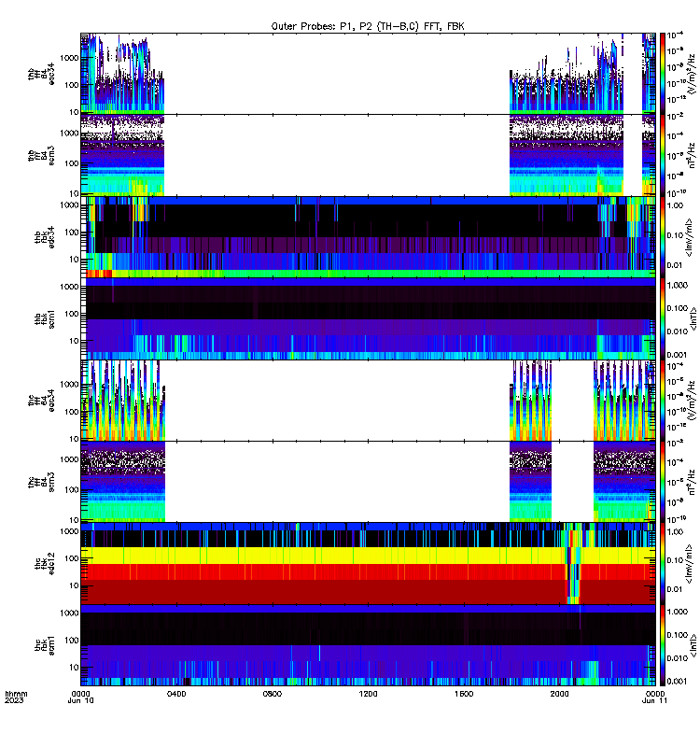Click the "1600" time axis label
Viewport: 700px width, 747px height.
[x=464, y=694]
